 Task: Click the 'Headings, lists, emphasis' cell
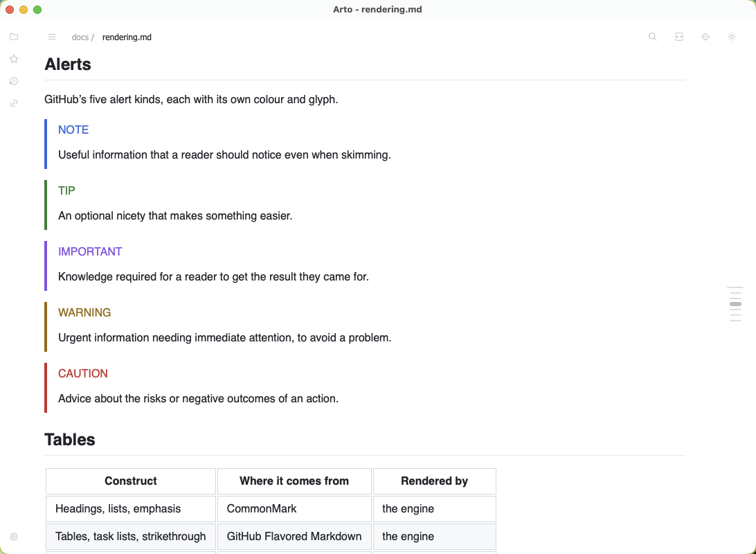point(131,509)
